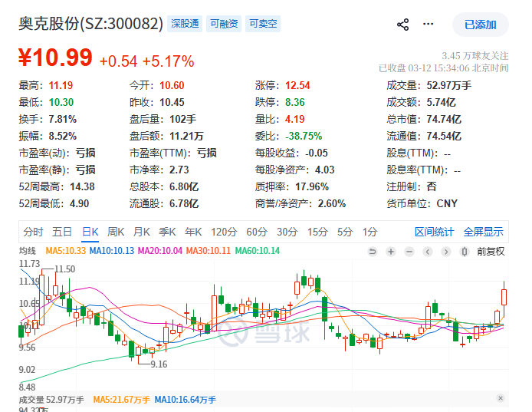Click the candlestick style icon

click(464, 252)
